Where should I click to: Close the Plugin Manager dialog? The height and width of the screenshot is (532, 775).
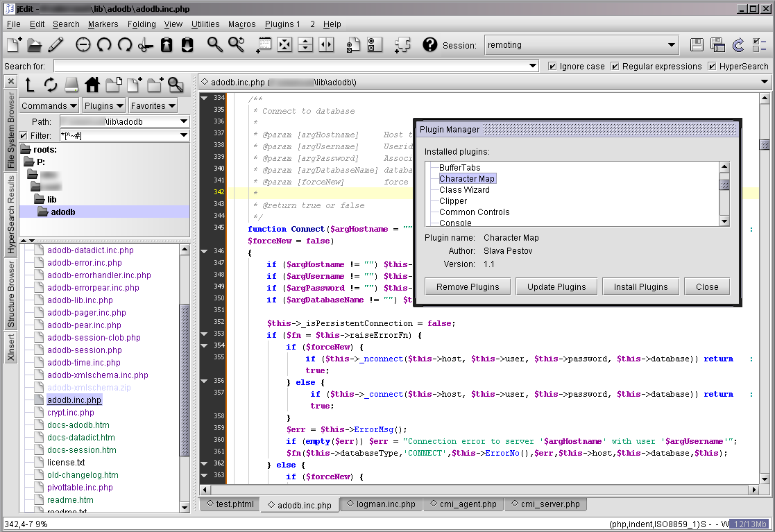[x=707, y=287]
